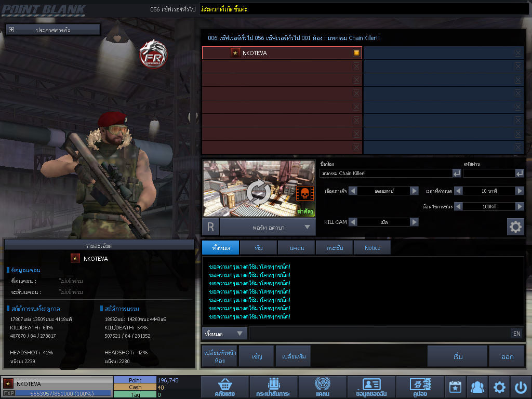Open the กระเป๋าสัมภาระ inventory icon

tap(273, 387)
